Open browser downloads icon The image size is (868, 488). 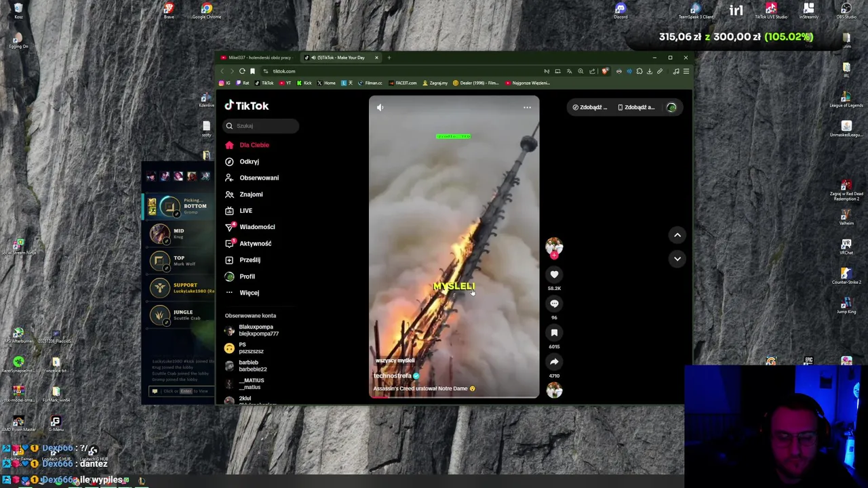click(649, 71)
